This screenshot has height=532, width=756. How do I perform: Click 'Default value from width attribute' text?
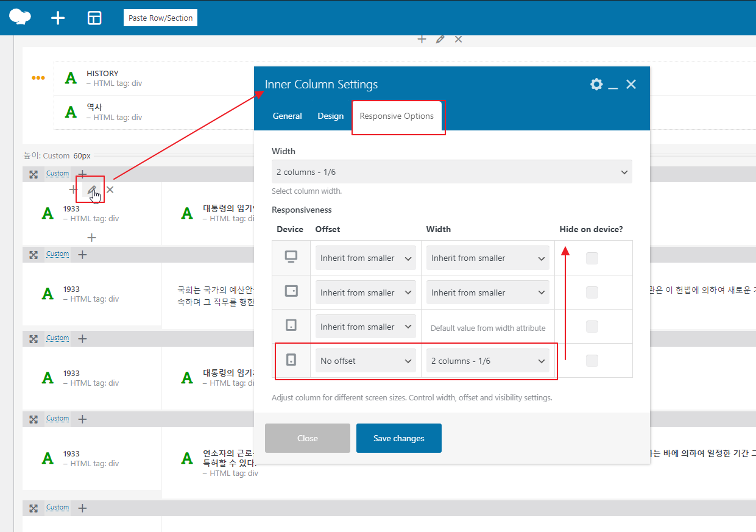coord(488,328)
